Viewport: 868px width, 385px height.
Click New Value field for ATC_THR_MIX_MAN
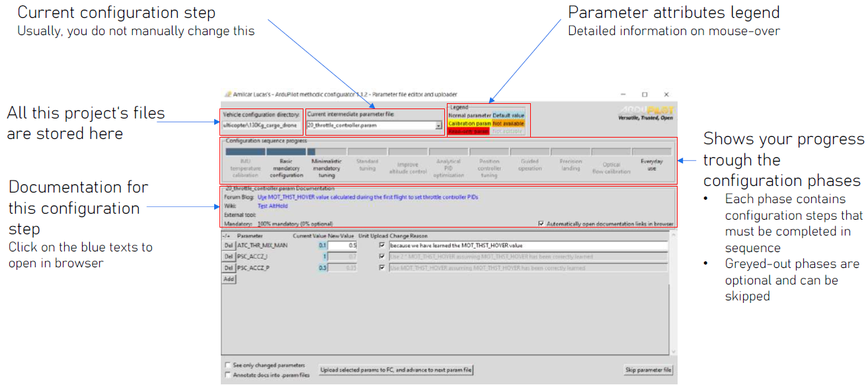342,245
